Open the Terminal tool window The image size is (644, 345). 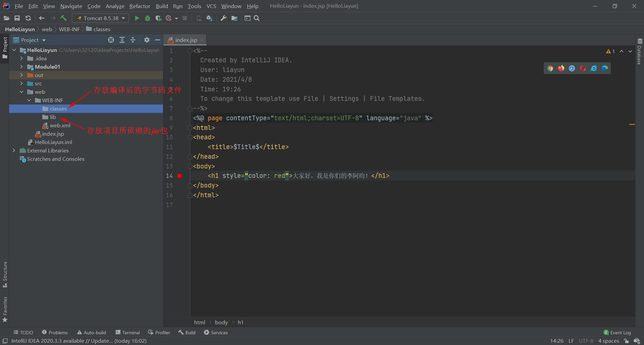(x=128, y=332)
